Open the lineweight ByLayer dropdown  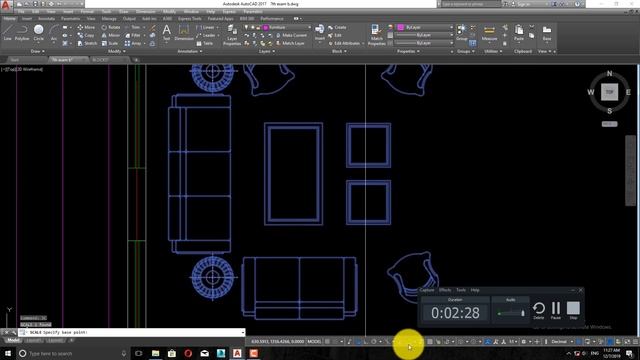pos(425,35)
